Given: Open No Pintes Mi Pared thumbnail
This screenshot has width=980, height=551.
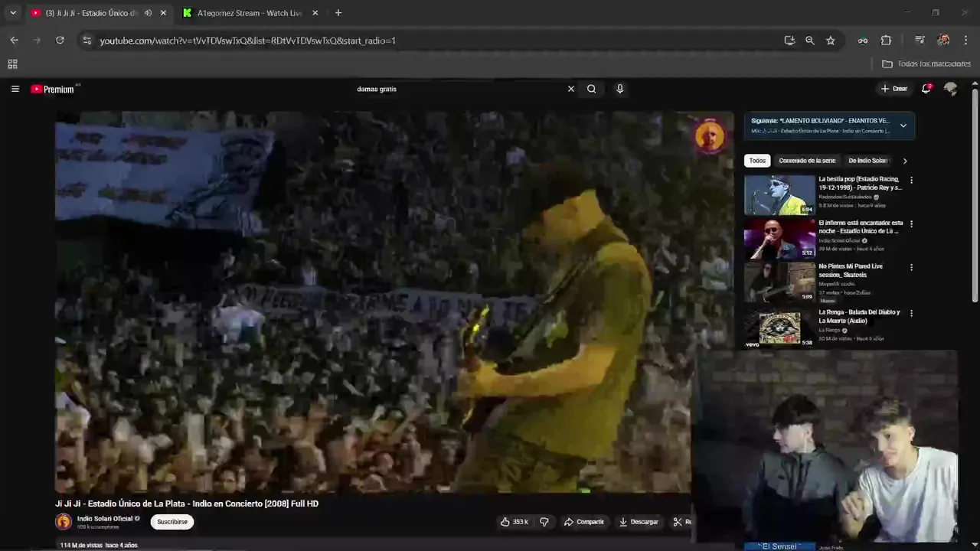Looking at the screenshot, I should [779, 282].
